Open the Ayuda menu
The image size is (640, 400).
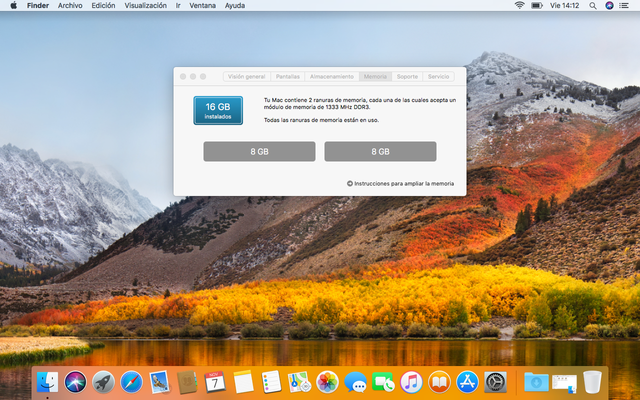point(235,5)
